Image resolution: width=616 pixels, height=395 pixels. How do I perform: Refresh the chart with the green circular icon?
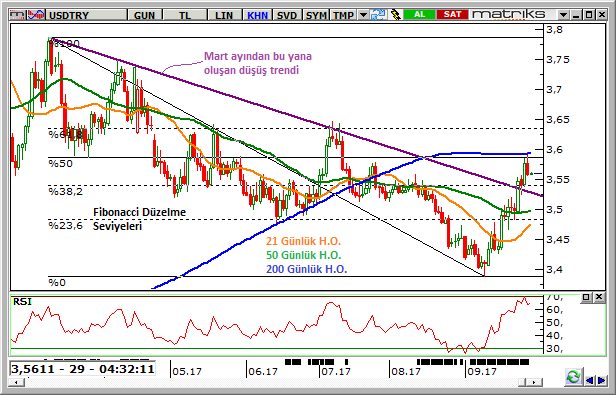573,377
